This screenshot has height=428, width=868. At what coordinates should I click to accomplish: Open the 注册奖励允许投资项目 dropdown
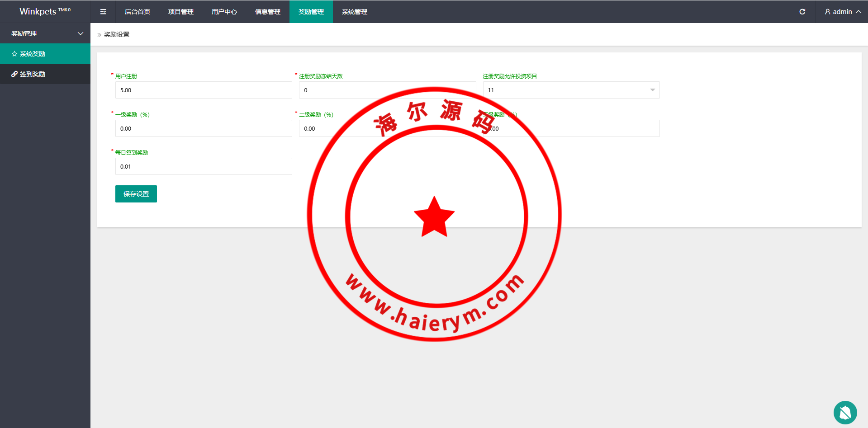(571, 90)
